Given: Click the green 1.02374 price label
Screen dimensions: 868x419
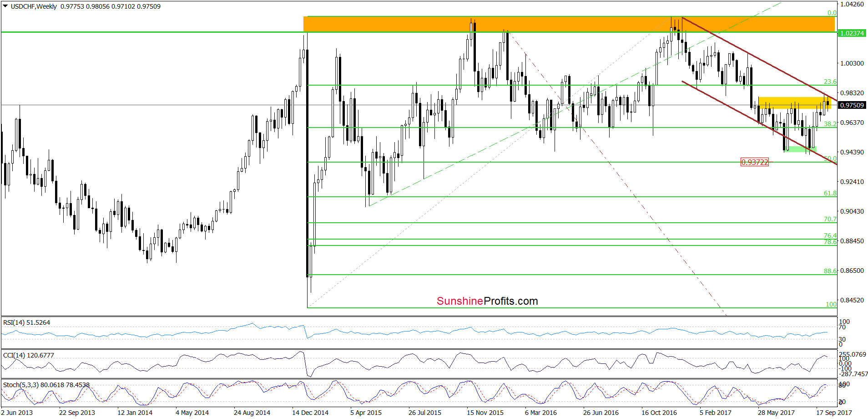Looking at the screenshot, I should [x=852, y=33].
